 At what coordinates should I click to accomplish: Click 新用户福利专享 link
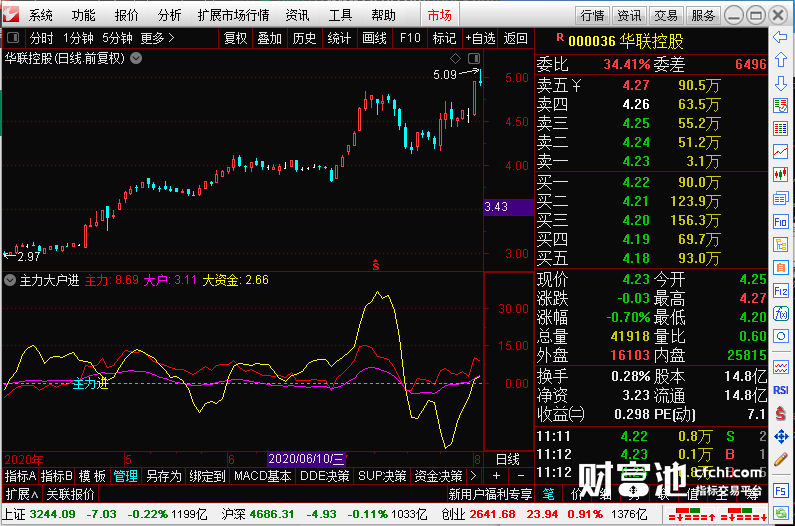[490, 494]
